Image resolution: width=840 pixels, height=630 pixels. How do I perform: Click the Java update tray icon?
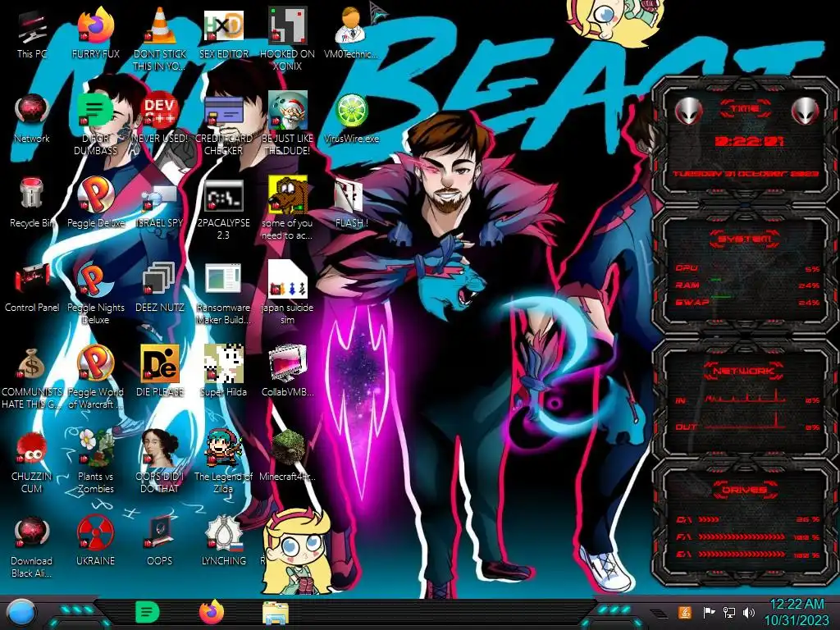point(685,612)
